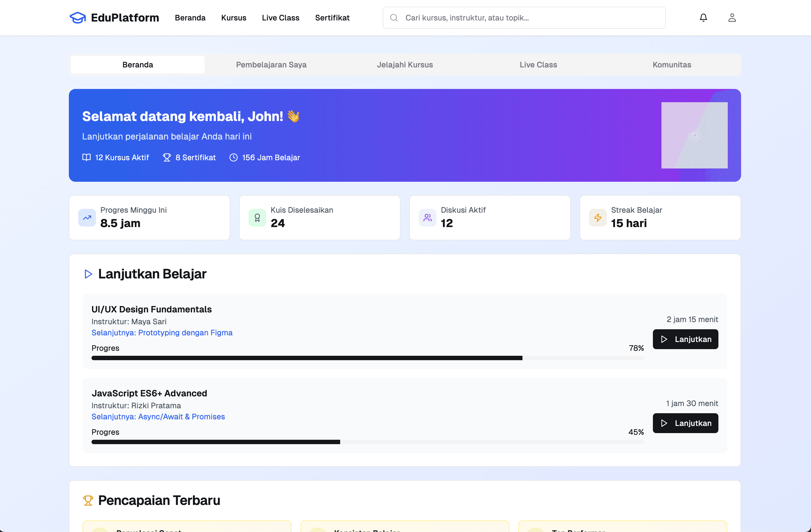Click the trophy icon beside 8 Sertifikat
The width and height of the screenshot is (811, 532).
(x=167, y=157)
